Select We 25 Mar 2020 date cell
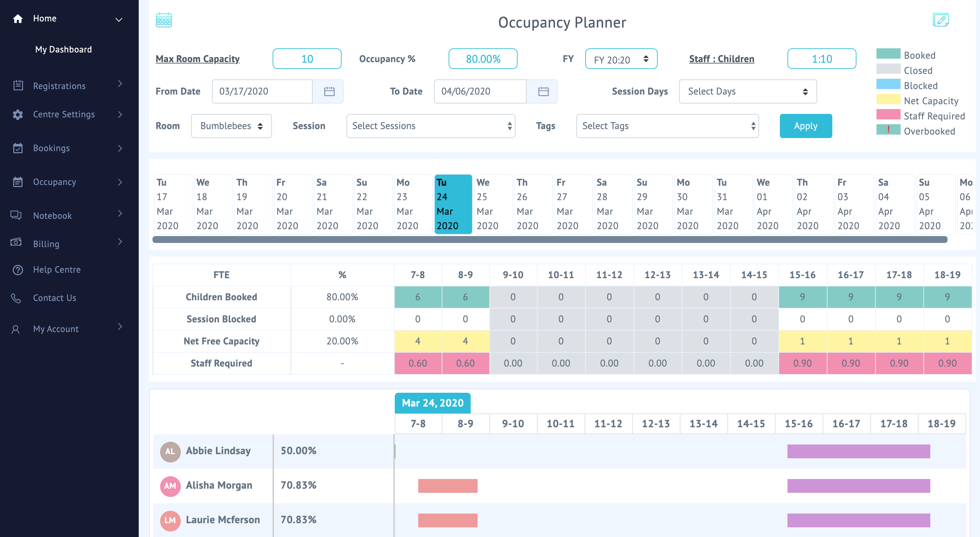Screen dimensions: 980x537 coord(493,204)
